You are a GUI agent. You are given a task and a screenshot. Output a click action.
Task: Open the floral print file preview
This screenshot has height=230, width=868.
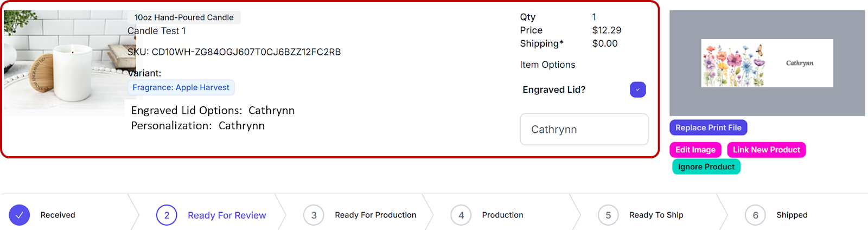pos(767,63)
